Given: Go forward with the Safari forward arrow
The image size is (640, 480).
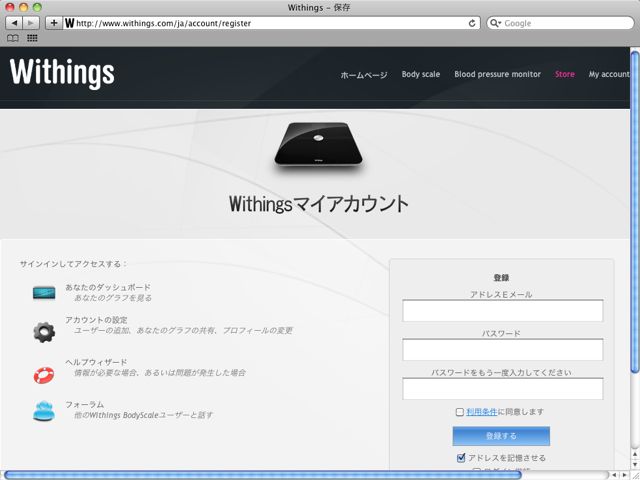Looking at the screenshot, I should (31, 23).
